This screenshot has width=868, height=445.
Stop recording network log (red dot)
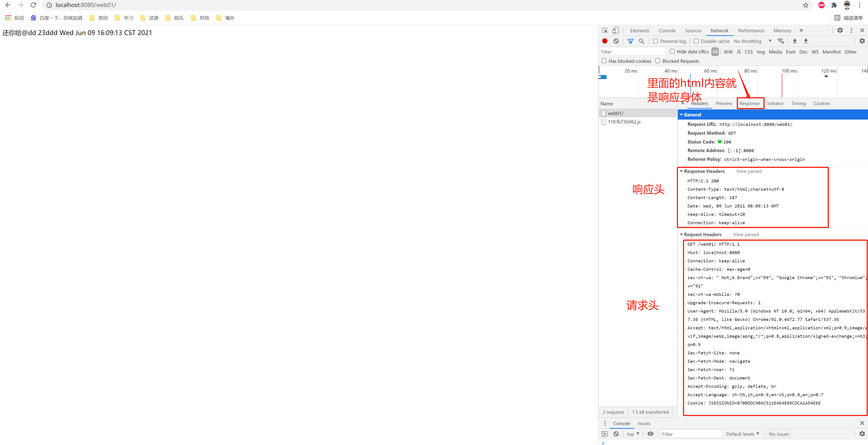[x=605, y=41]
